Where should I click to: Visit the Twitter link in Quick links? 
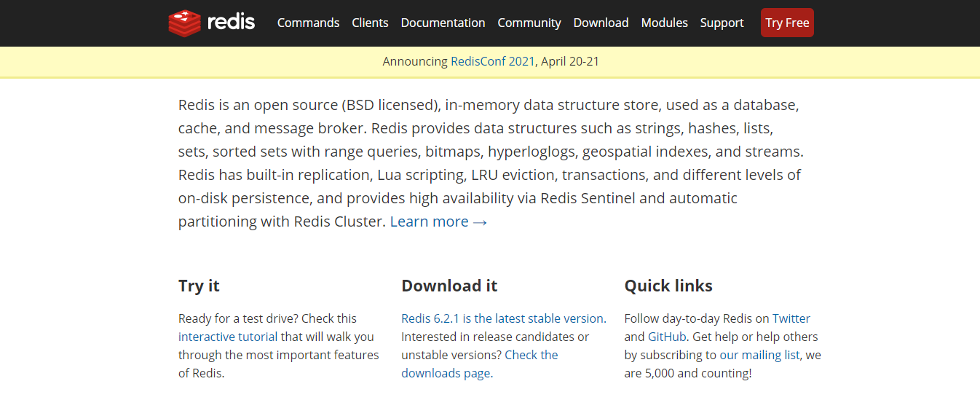[x=791, y=318]
